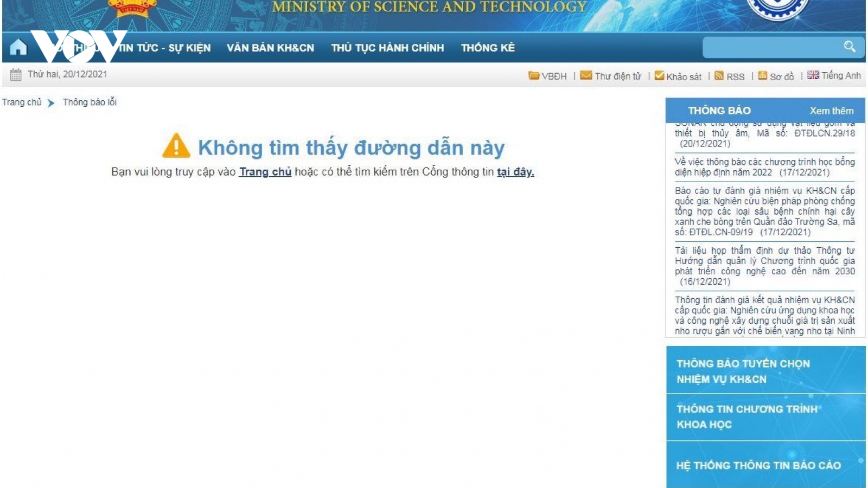This screenshot has height=488, width=868.
Task: Open notice about công nghệ cao đến 2030
Action: 764,266
